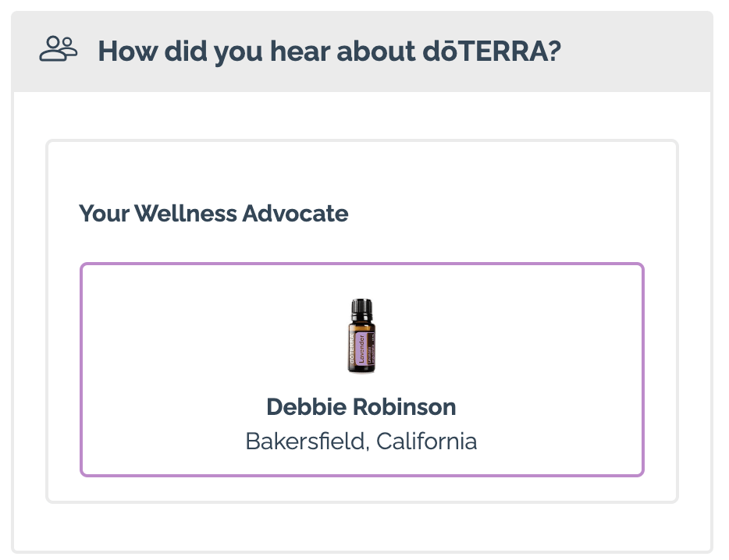Click the Bakersfield, California location text
This screenshot has height=560, width=729.
(361, 441)
